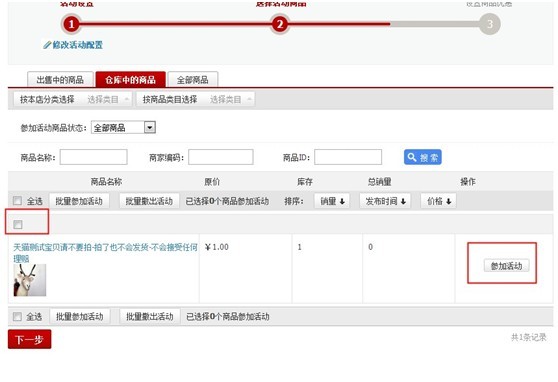Click the 库存 column header

[x=305, y=182]
